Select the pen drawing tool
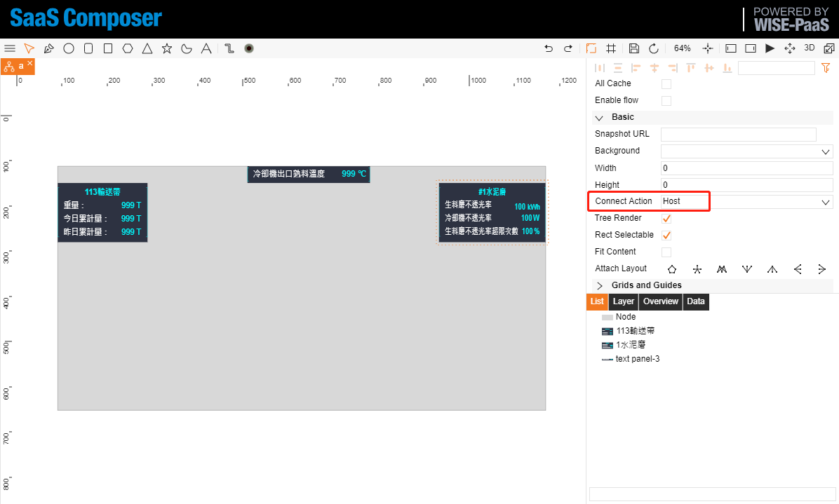 [48, 48]
